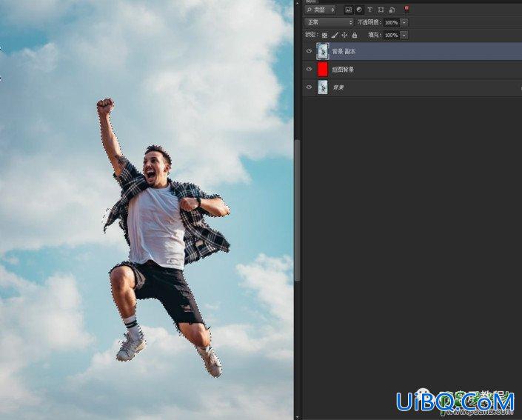Toggle the red layer filtering switch
This screenshot has height=420, width=522.
point(406,10)
